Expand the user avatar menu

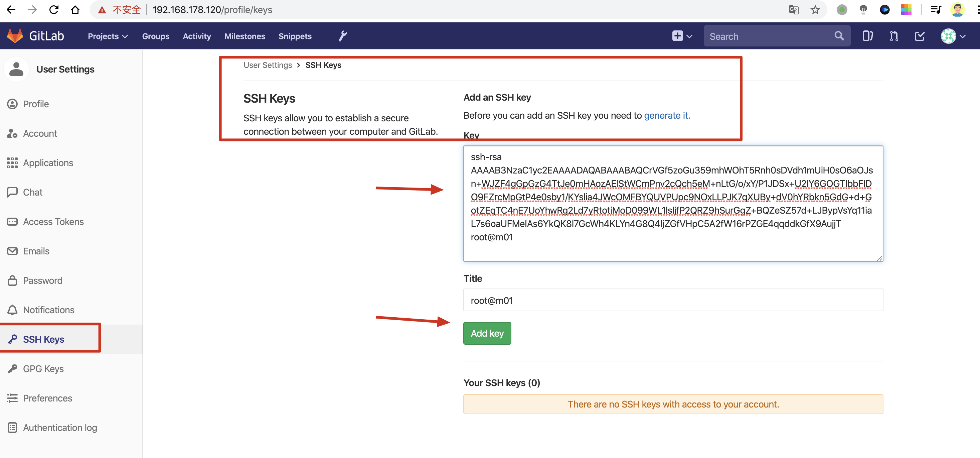point(953,36)
